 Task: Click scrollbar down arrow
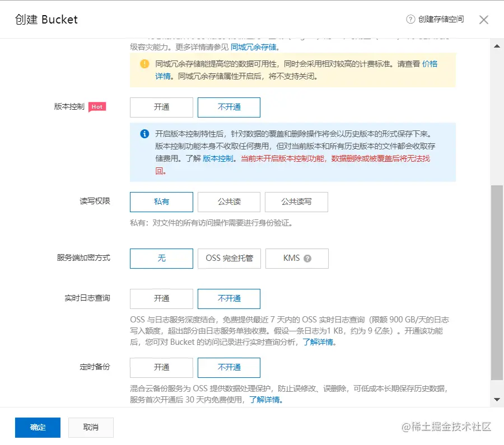497,400
